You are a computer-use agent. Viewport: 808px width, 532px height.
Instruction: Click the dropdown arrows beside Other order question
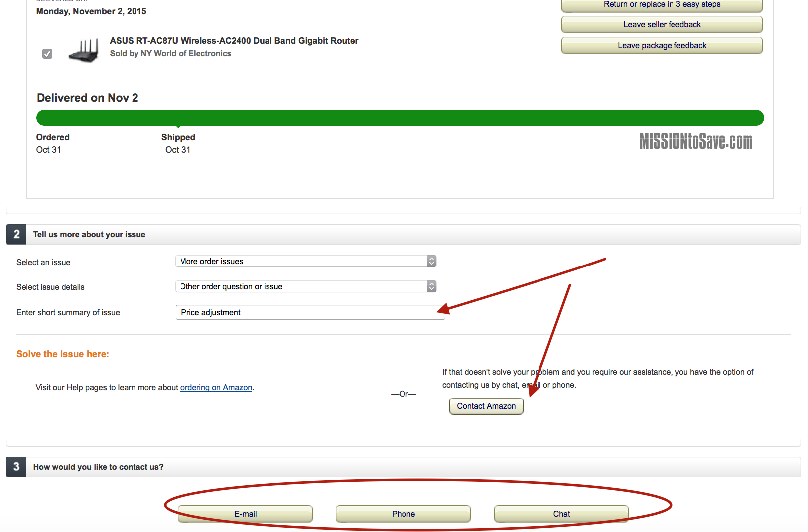point(431,286)
